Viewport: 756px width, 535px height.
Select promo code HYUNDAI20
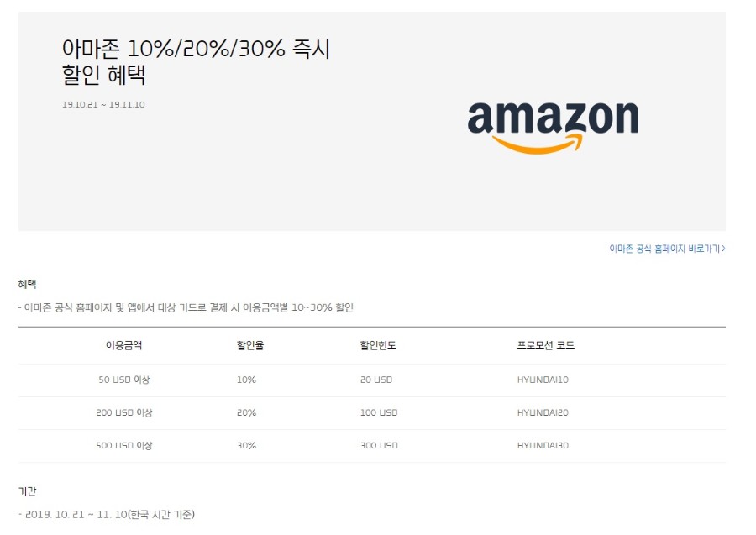[543, 412]
